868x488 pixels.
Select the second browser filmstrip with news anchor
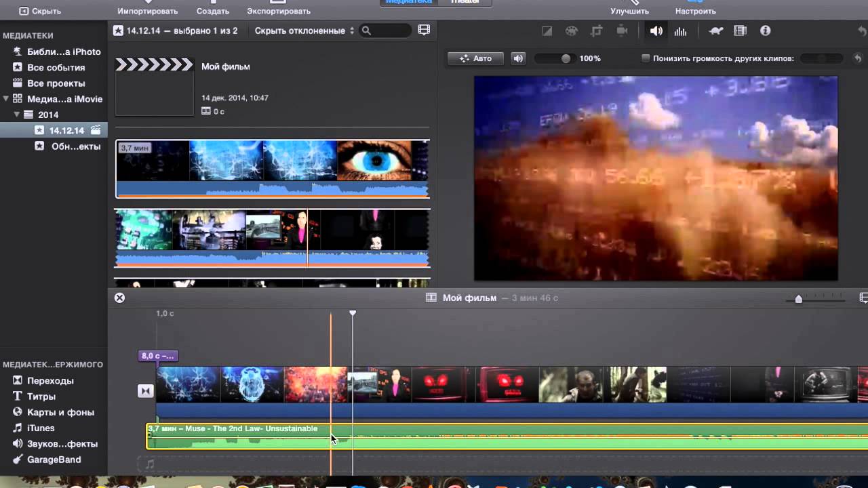pos(272,238)
